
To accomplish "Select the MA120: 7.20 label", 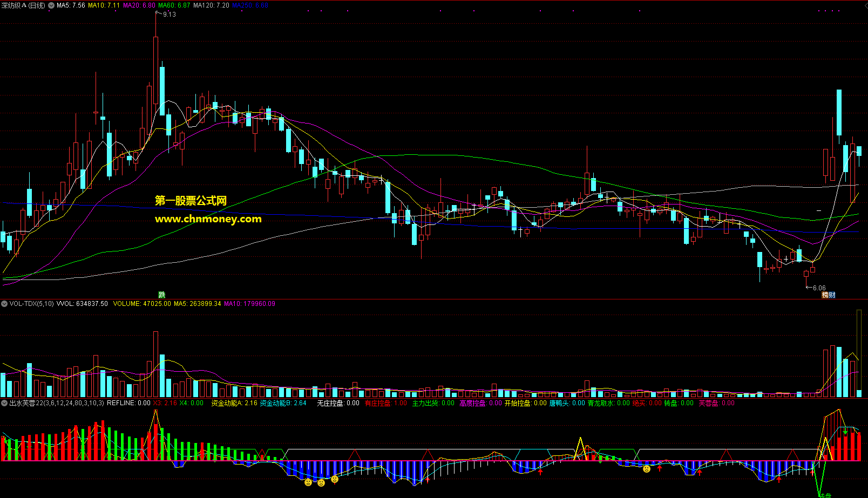I will coord(211,5).
